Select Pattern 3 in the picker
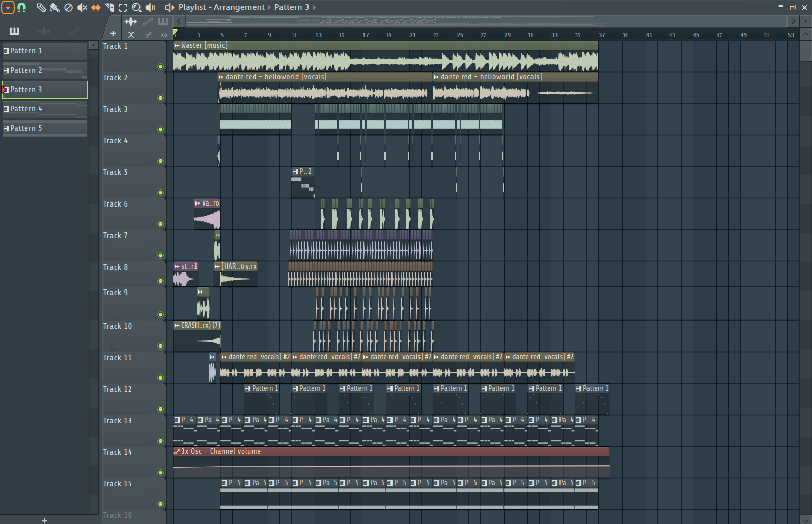 pos(45,90)
